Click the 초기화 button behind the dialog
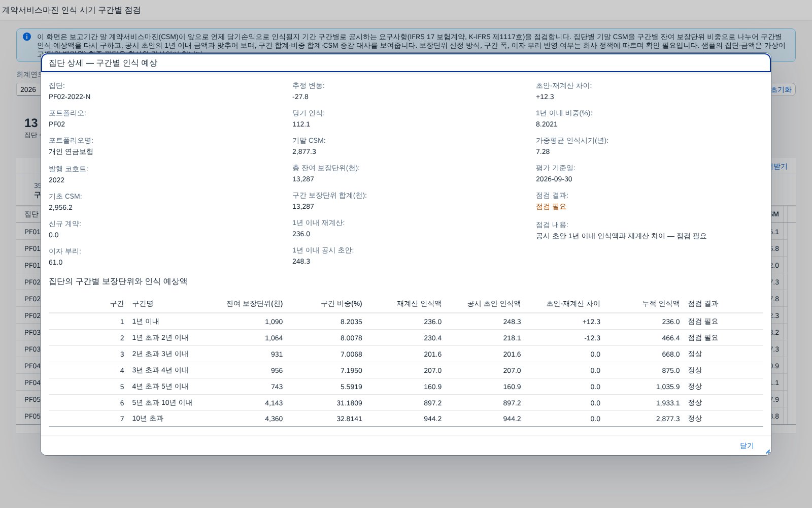The width and height of the screenshot is (812, 508). click(782, 89)
